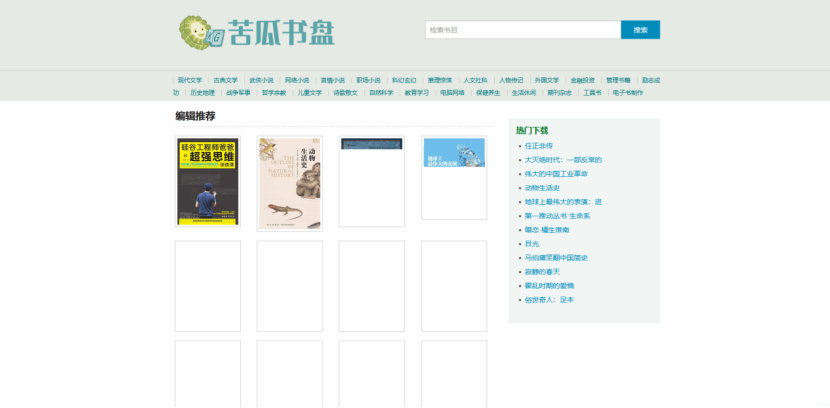The height and width of the screenshot is (408, 830).
Task: Open the 硅谷工程师爸爸 超强思维 book cover
Action: tap(208, 183)
